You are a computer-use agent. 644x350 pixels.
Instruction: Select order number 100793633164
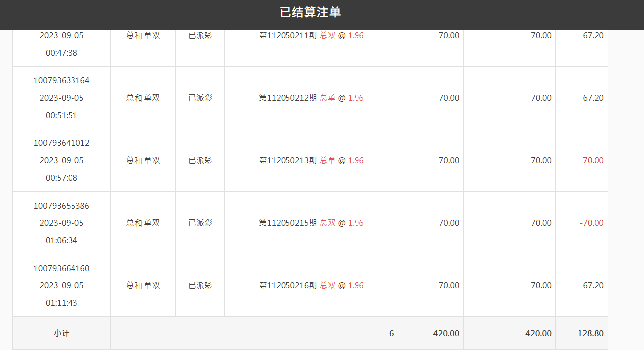point(62,80)
